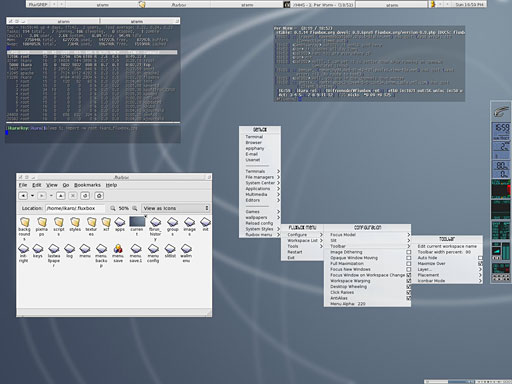This screenshot has width=512, height=384.
Task: Enable Focus New Windows checkbox
Action: click(x=409, y=269)
